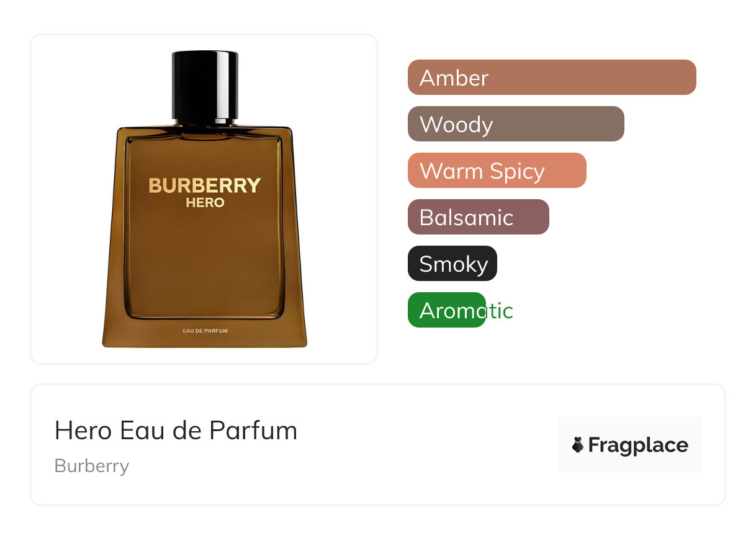Viewport: 756px width, 536px height.
Task: Open the Hero Eau de Parfum title
Action: 176,431
